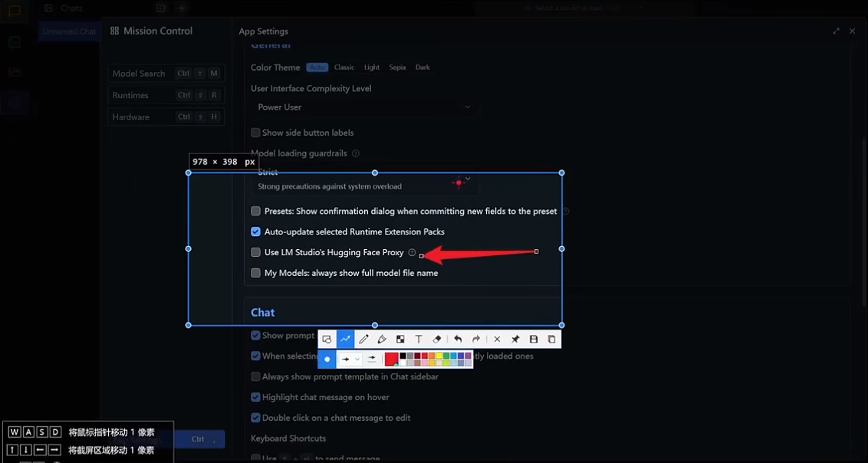Click the Mission Control grid icon
868x463 pixels.
tap(114, 31)
